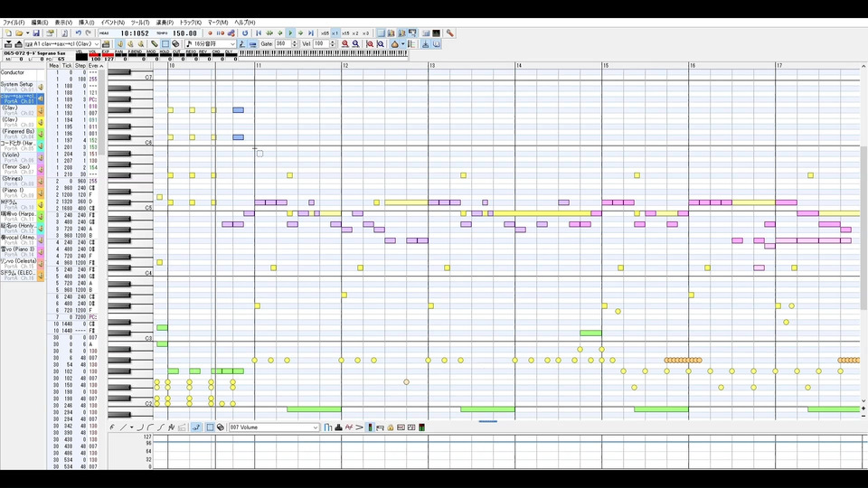Click the Tick column header in event list
This screenshot has width=868, height=488.
click(x=67, y=65)
